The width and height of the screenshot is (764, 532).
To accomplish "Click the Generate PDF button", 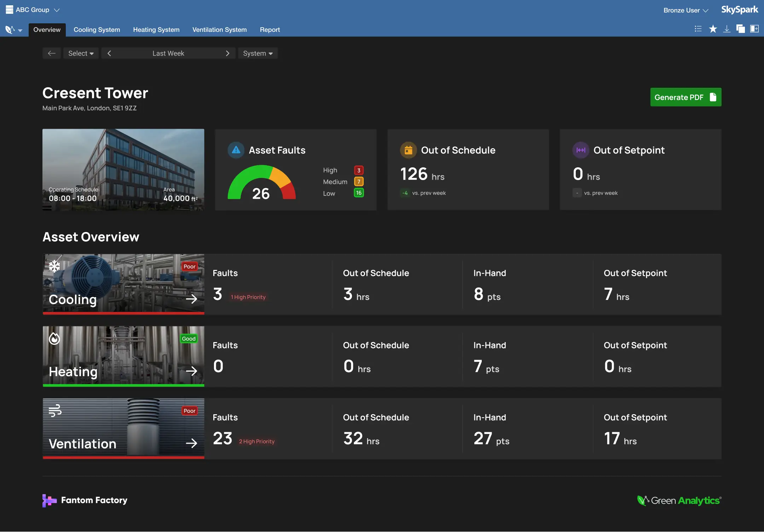I will [685, 97].
